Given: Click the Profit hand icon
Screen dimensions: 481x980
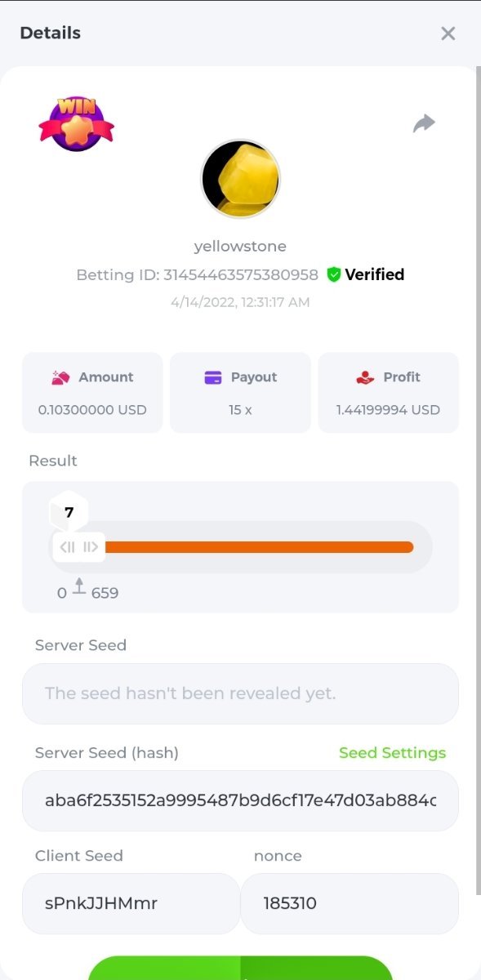Looking at the screenshot, I should click(x=365, y=377).
